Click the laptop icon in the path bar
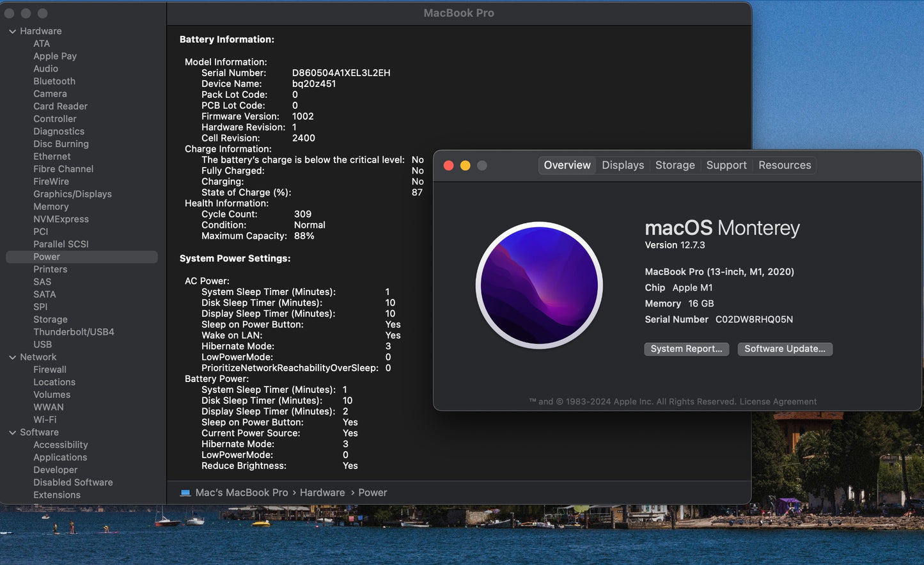 click(185, 493)
